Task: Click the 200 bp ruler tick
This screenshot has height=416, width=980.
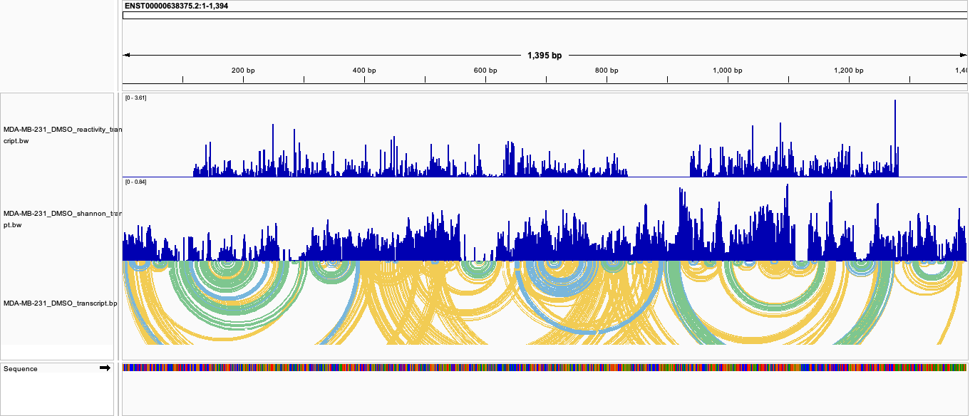Action: click(x=243, y=71)
